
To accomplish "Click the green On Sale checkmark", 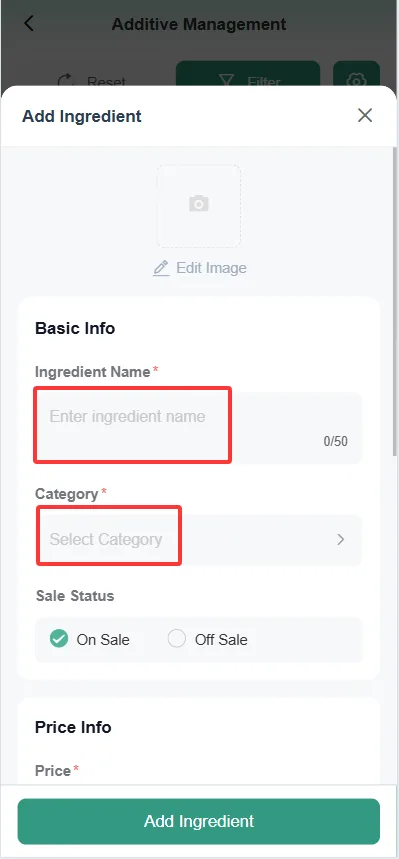I will 59,639.
